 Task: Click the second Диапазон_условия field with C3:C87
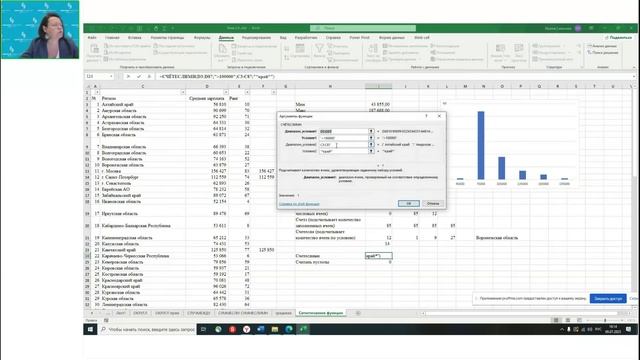pyautogui.click(x=343, y=144)
